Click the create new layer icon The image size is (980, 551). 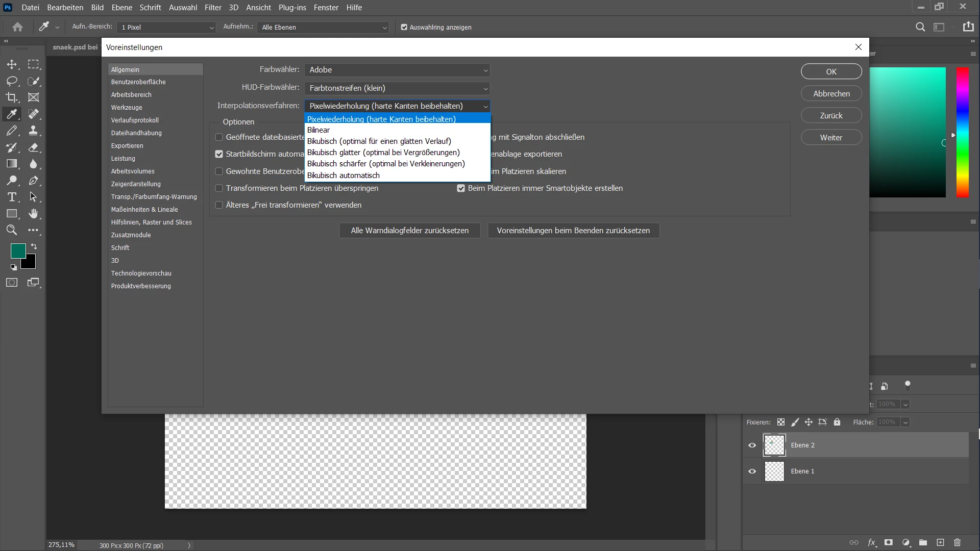point(940,542)
